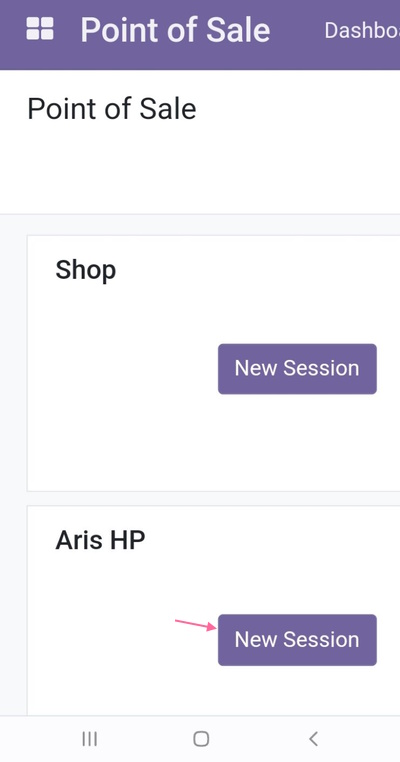Click the gray gap between Shop and Aris HP cards
The image size is (400, 762).
click(x=213, y=499)
